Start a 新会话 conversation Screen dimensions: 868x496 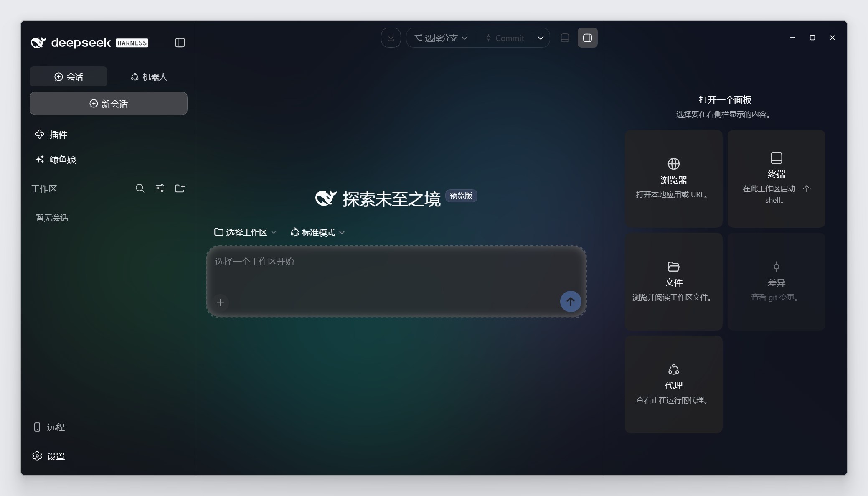(x=109, y=104)
